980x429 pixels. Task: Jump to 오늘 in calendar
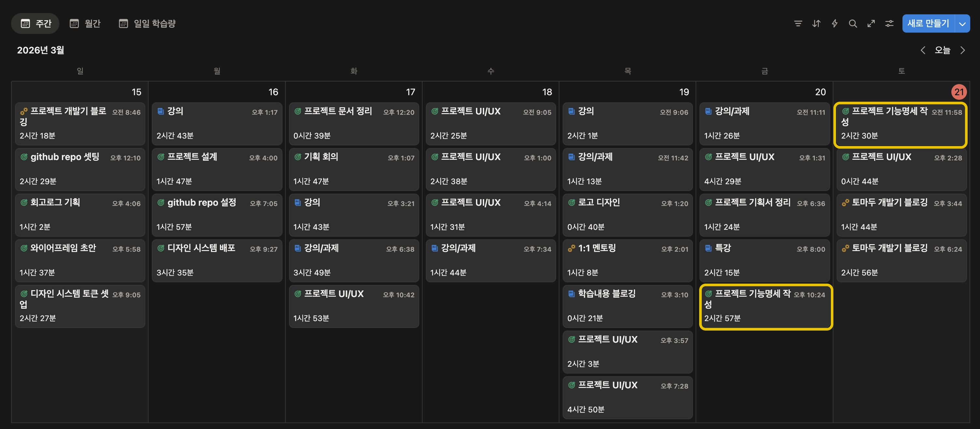tap(942, 50)
